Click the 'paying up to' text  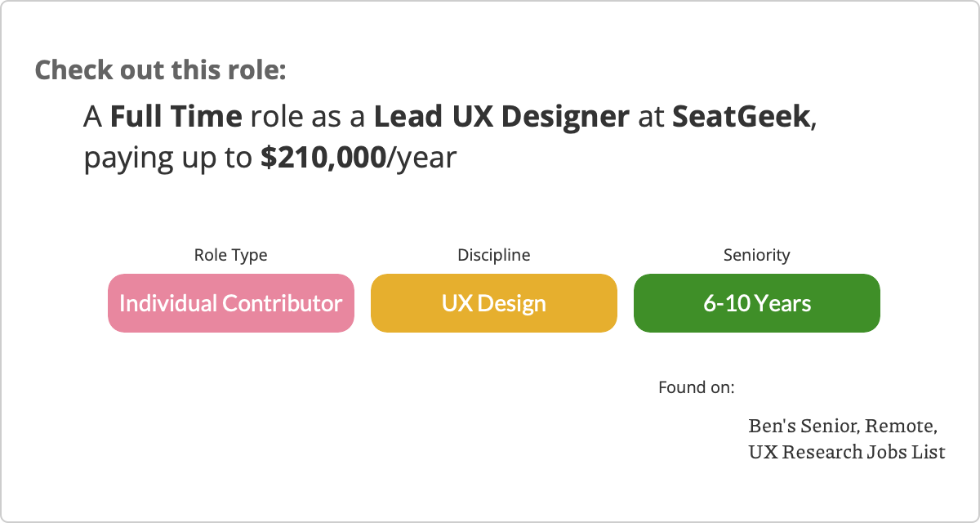[168, 158]
